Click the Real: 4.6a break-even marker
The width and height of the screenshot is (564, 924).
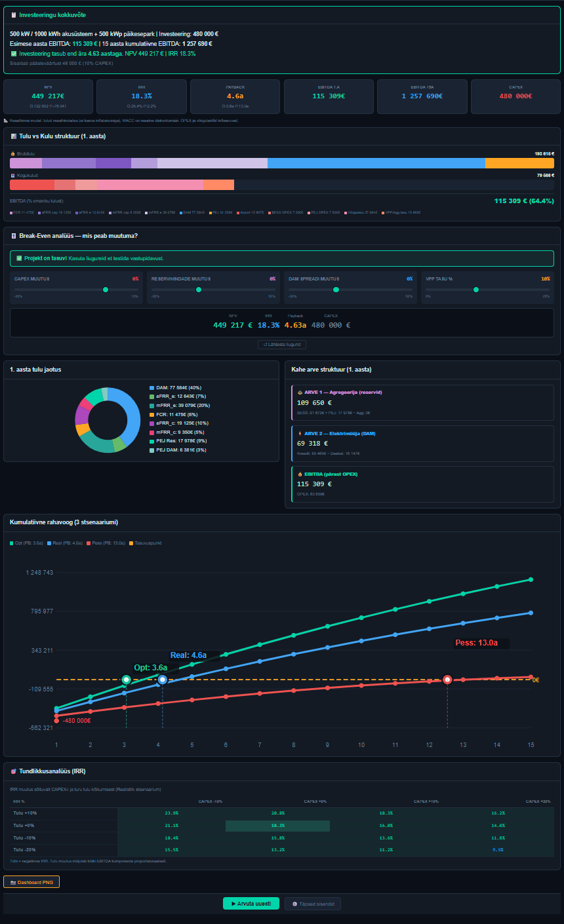163,680
